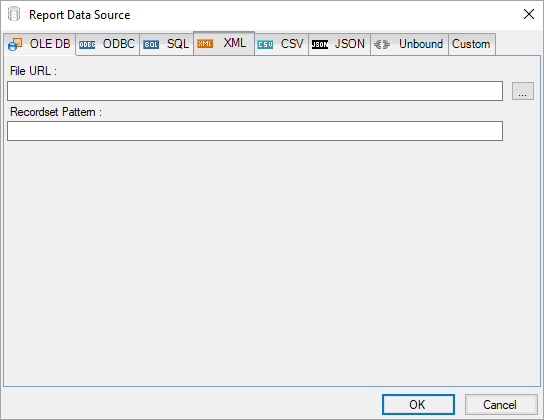
Task: Click the teal CSV badge icon
Action: click(265, 45)
